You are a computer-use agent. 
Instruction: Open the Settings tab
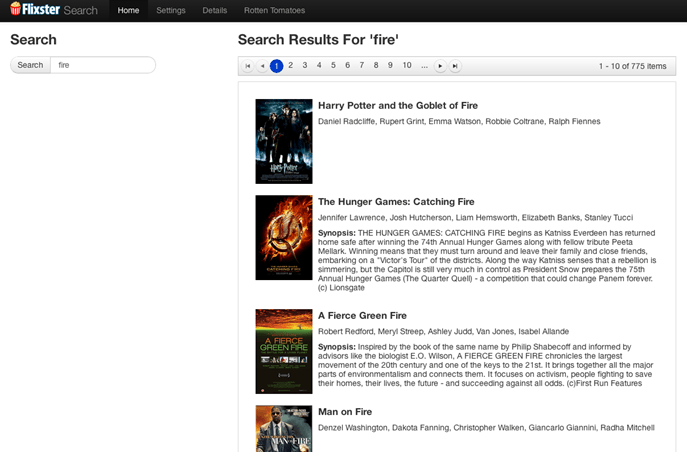(171, 11)
